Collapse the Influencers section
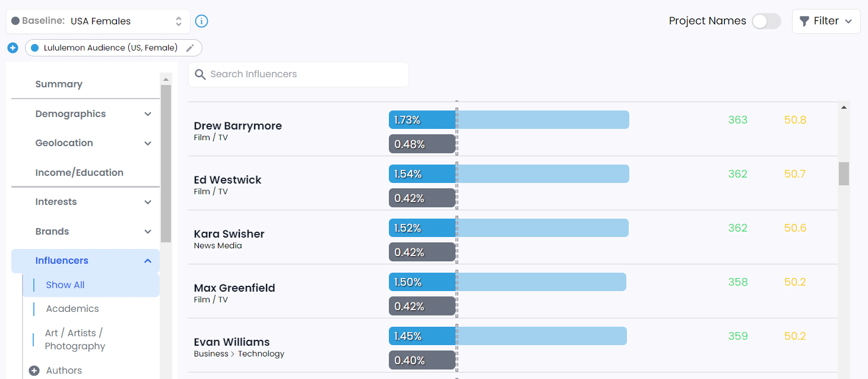This screenshot has width=868, height=379. (148, 261)
